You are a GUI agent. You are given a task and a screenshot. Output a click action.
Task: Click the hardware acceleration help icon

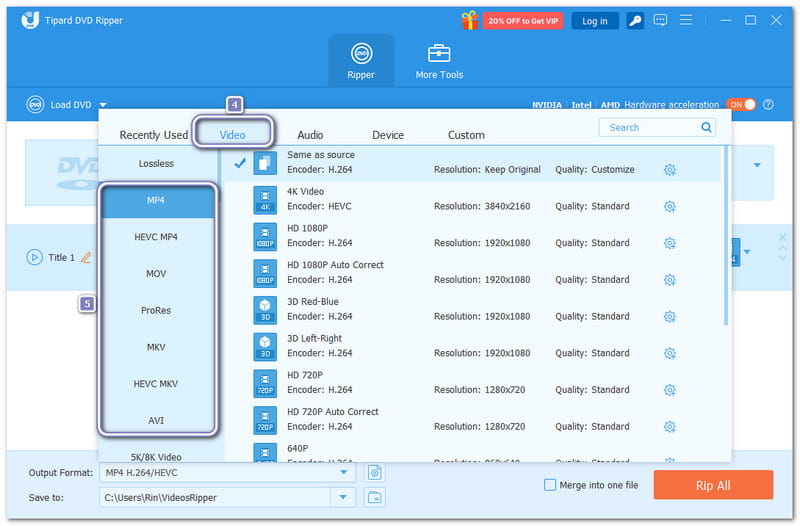[x=768, y=105]
